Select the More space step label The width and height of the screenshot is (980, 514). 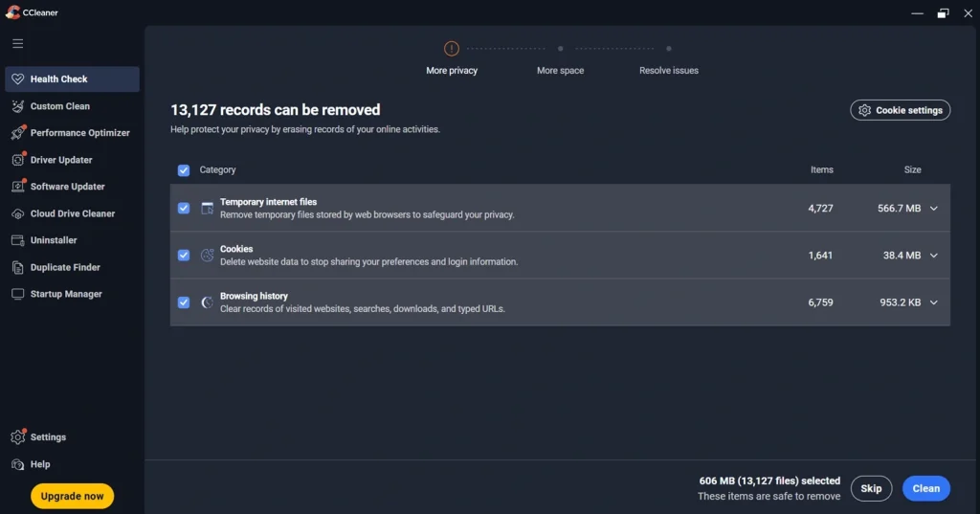(561, 71)
